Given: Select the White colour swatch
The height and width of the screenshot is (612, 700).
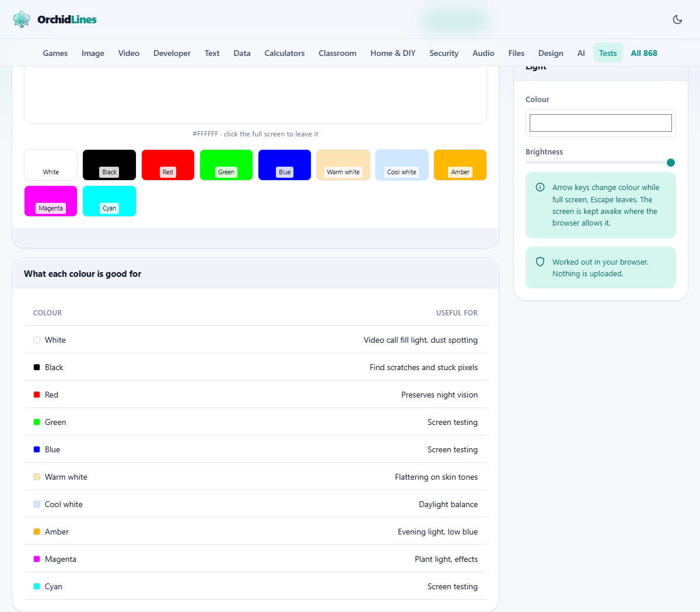Looking at the screenshot, I should click(51, 165).
